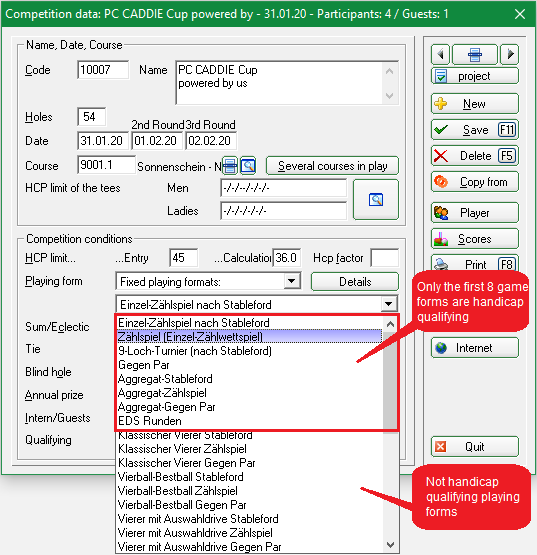Open Scores entry

[475, 239]
